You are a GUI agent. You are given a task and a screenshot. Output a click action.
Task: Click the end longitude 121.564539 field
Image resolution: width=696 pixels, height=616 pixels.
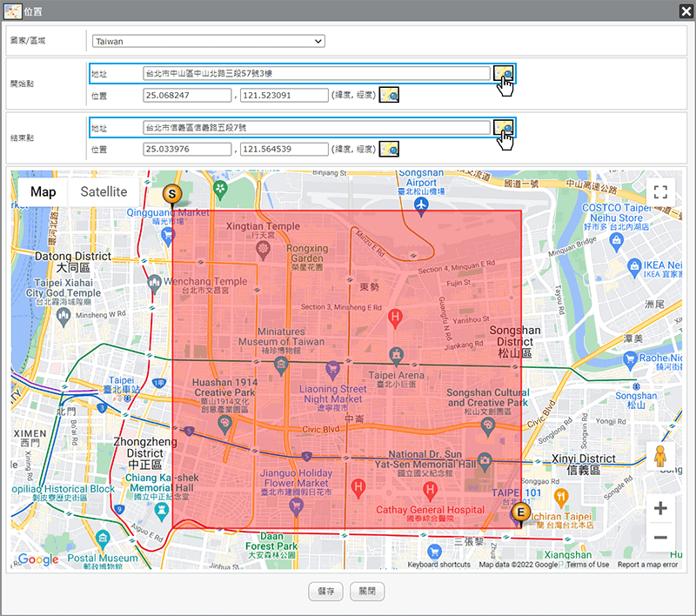tap(284, 149)
